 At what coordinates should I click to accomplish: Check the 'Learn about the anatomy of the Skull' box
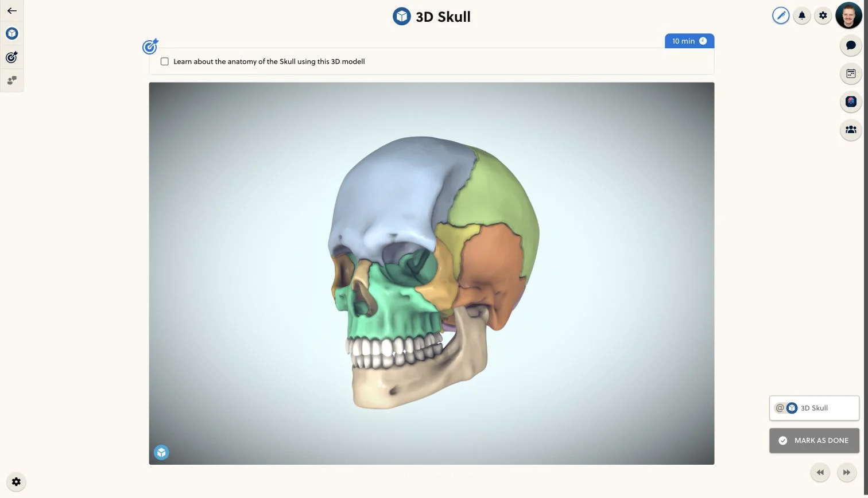click(x=165, y=61)
